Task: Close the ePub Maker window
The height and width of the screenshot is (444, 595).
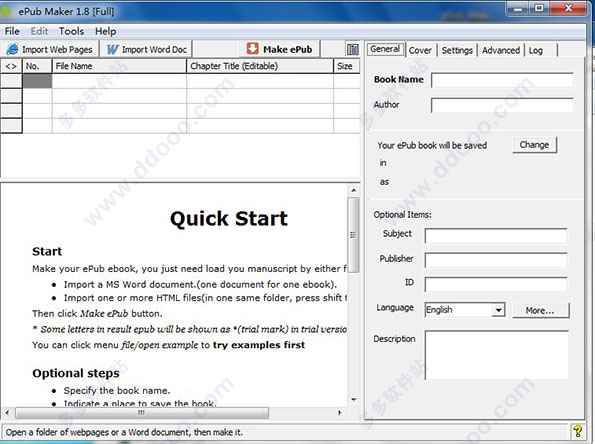Action: 568,8
